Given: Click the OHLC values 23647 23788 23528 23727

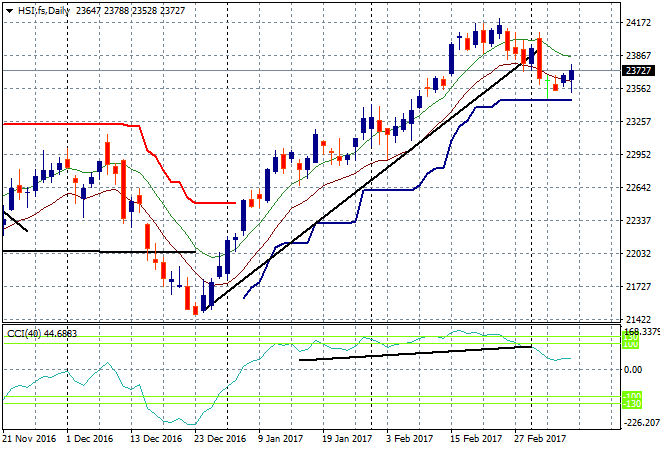Looking at the screenshot, I should coord(130,11).
